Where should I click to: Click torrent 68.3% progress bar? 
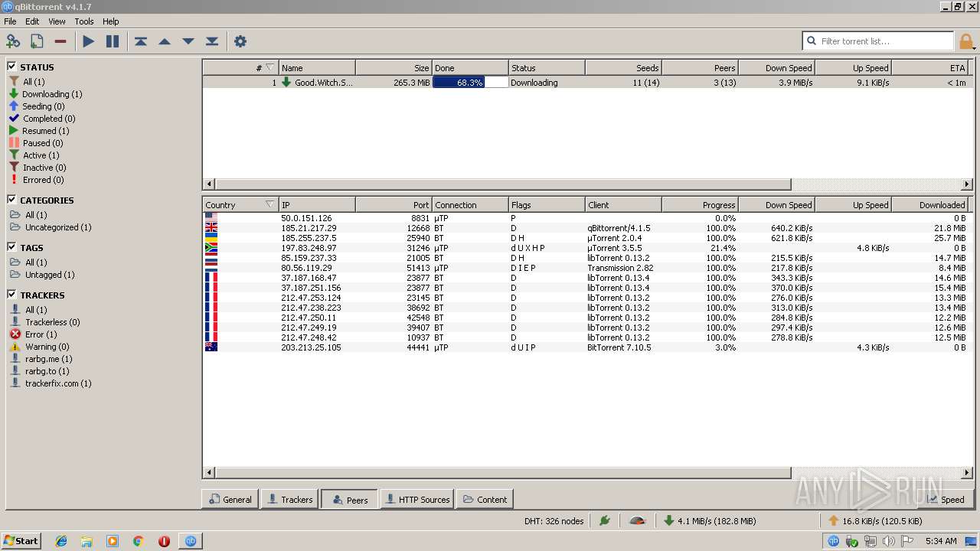[470, 82]
